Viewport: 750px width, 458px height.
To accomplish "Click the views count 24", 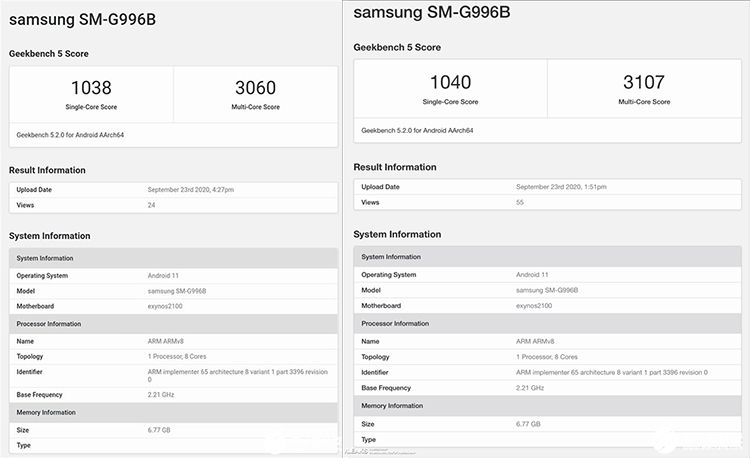I will (151, 205).
